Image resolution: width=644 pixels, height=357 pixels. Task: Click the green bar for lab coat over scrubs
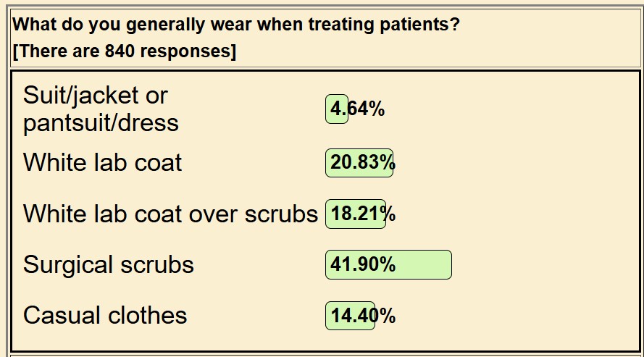[x=355, y=214]
